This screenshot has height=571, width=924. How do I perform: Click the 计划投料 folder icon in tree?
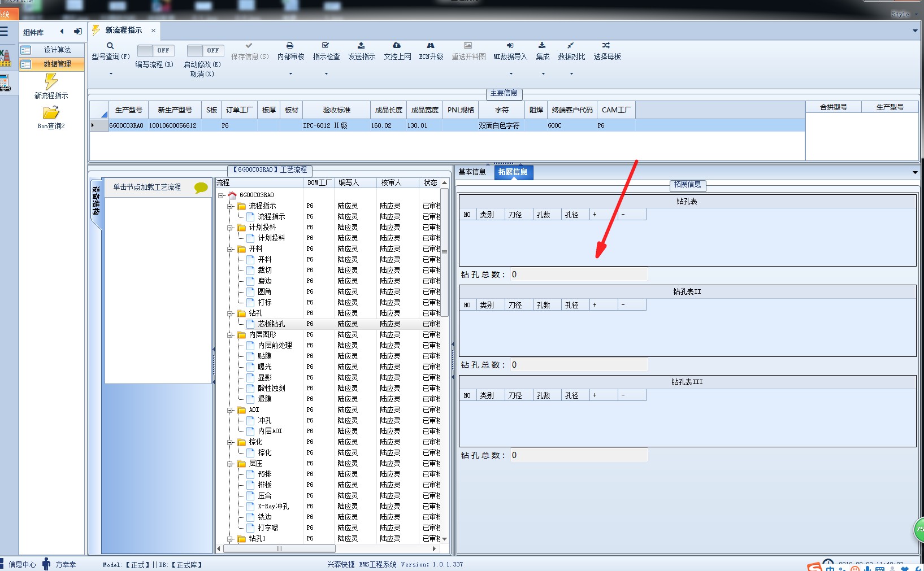tap(241, 228)
